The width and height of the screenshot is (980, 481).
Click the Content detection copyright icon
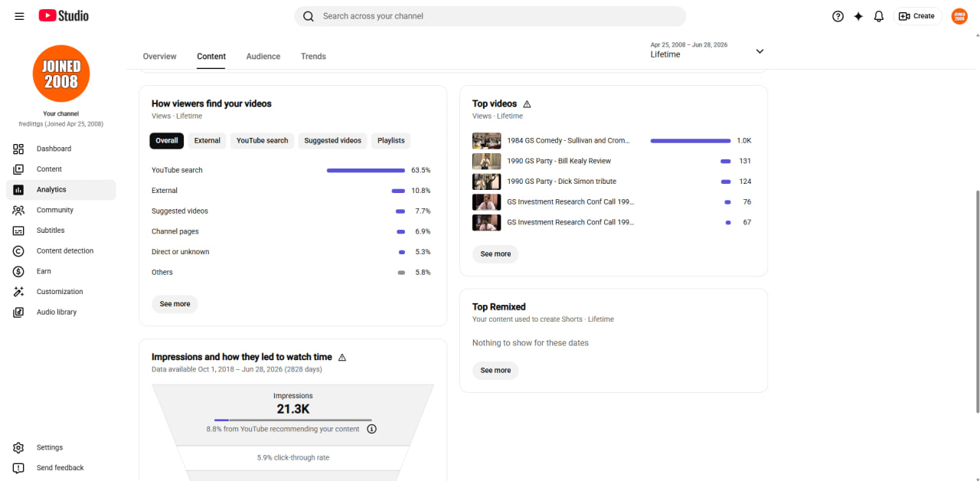pyautogui.click(x=18, y=251)
